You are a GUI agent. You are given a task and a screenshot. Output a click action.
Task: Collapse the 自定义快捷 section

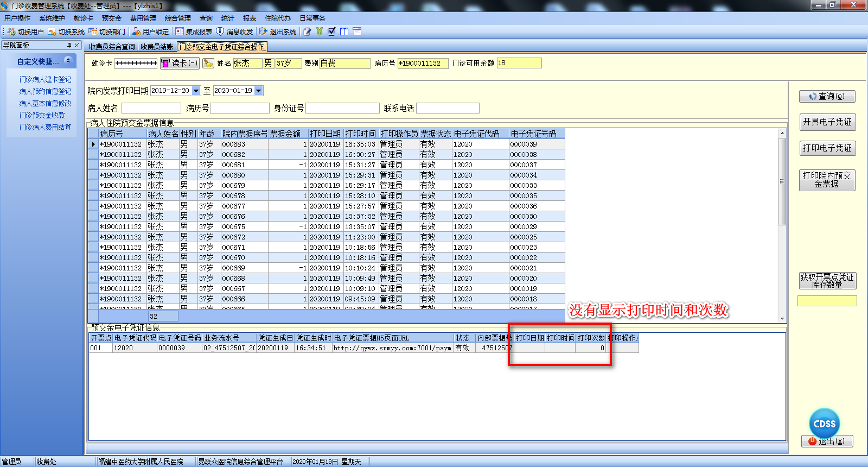pos(68,61)
